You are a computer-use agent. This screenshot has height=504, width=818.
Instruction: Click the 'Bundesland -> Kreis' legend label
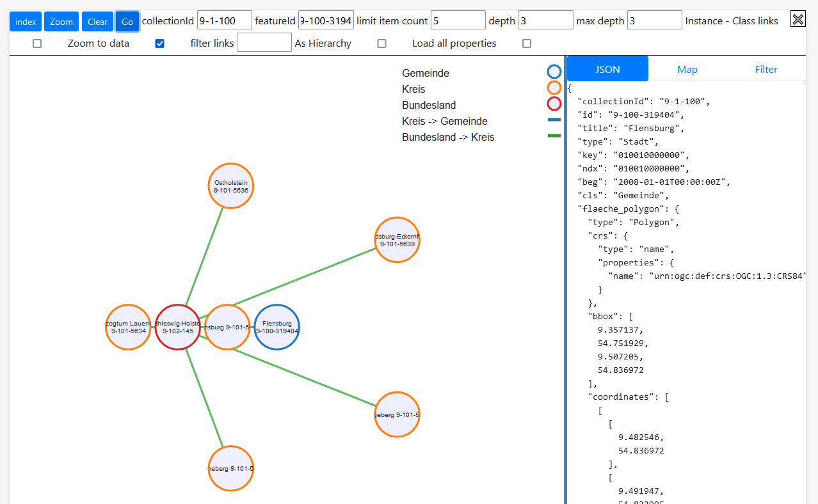point(448,137)
